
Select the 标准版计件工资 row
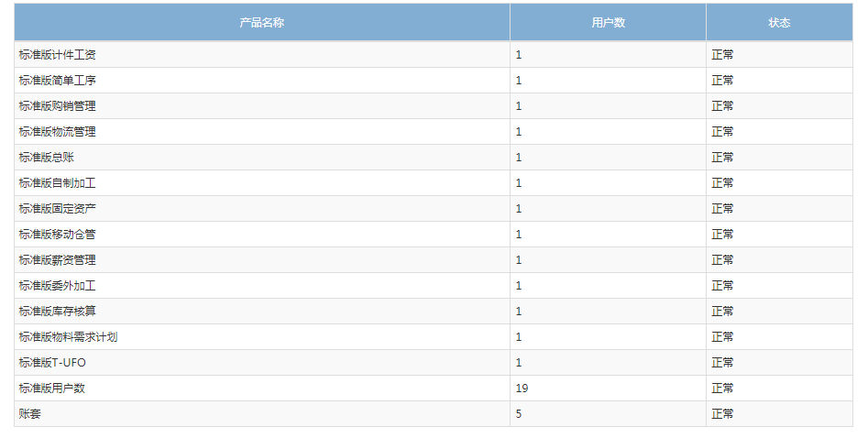point(434,55)
